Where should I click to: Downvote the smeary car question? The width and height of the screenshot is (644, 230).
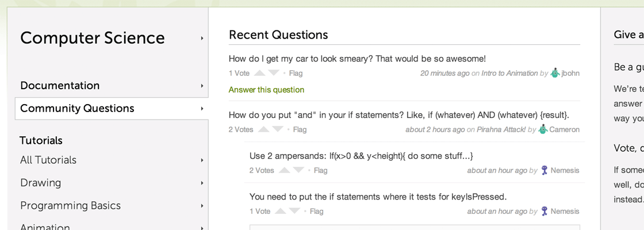tap(274, 73)
